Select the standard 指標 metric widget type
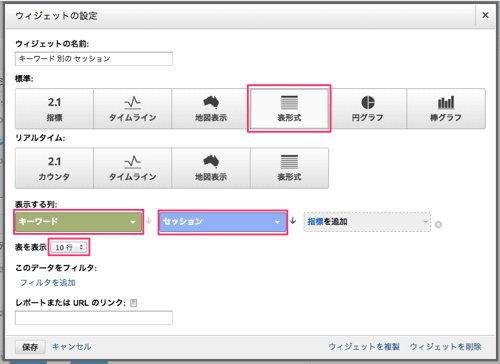This screenshot has width=500, height=364. pos(54,109)
